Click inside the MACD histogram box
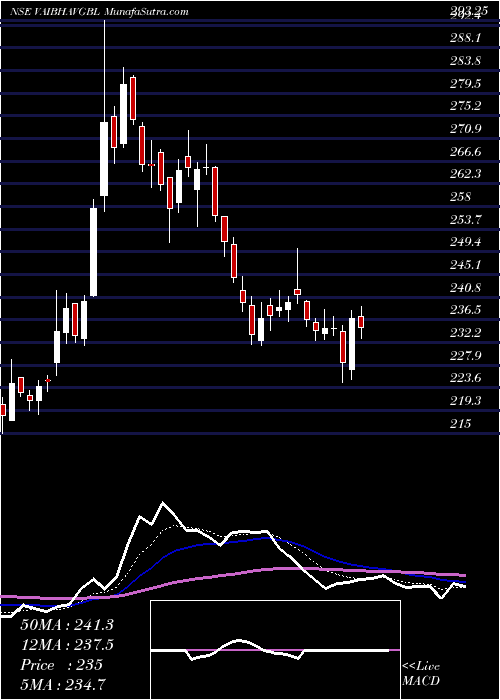500x700 pixels. coord(275,650)
